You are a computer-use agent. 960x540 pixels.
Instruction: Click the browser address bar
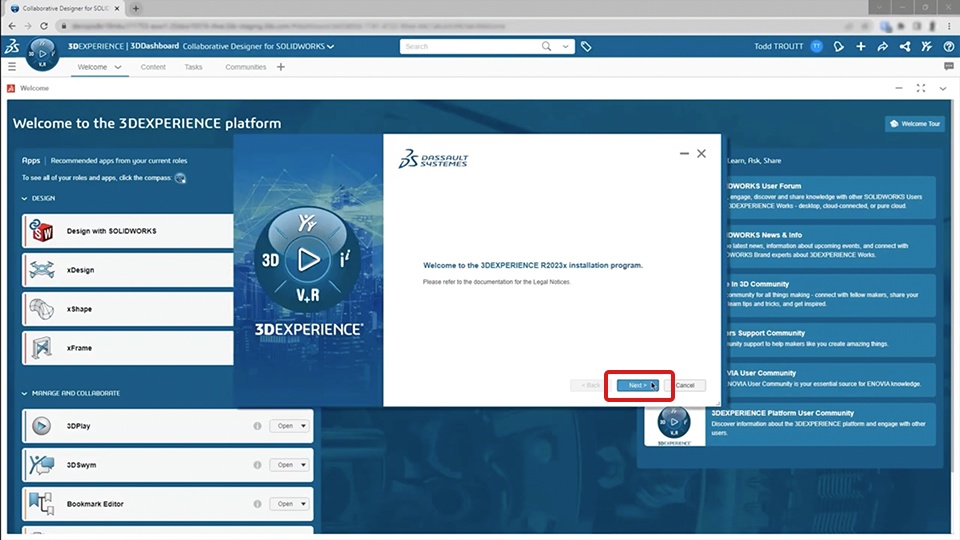click(x=453, y=26)
